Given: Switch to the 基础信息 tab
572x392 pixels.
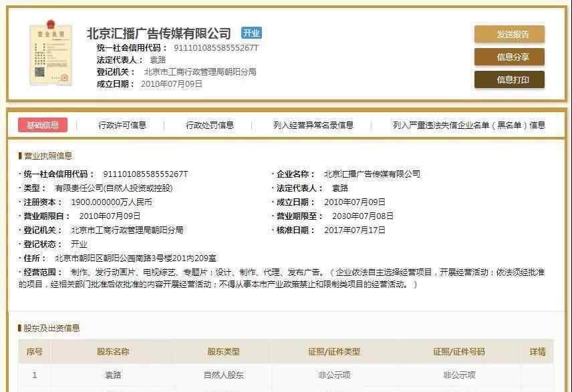Looking at the screenshot, I should click(43, 125).
